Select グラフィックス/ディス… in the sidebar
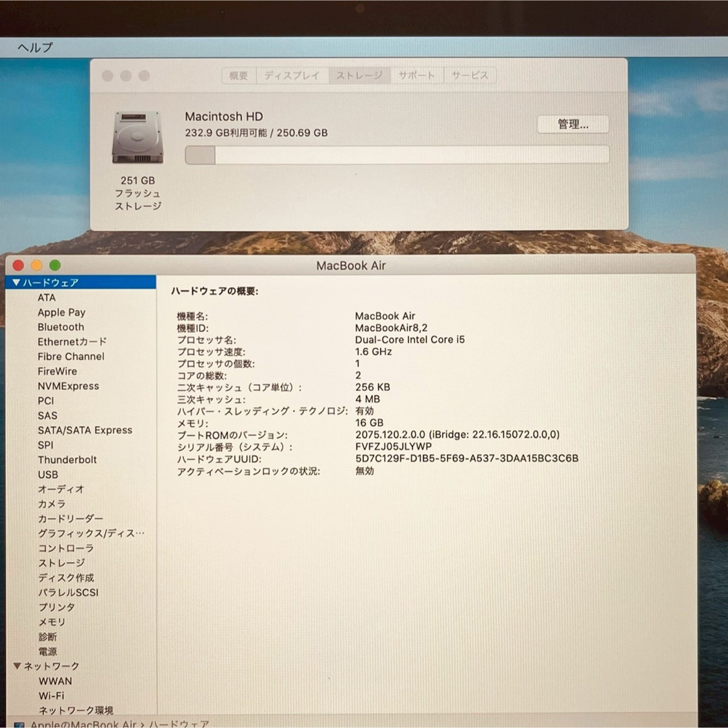 tap(91, 533)
